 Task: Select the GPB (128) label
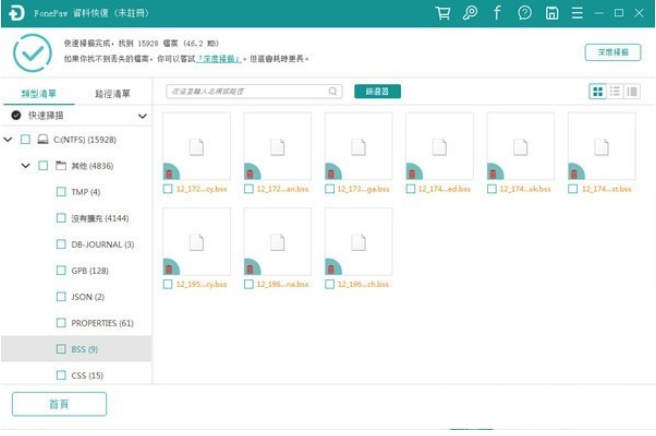[x=90, y=271]
